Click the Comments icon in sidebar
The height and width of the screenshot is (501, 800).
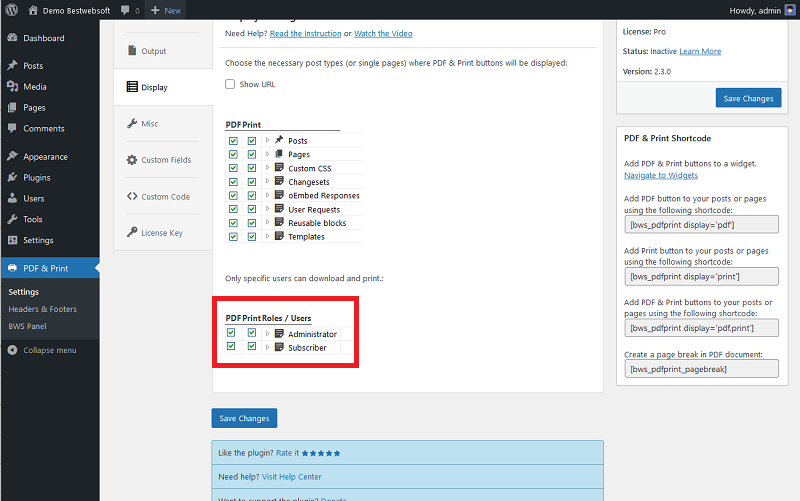pyautogui.click(x=13, y=128)
